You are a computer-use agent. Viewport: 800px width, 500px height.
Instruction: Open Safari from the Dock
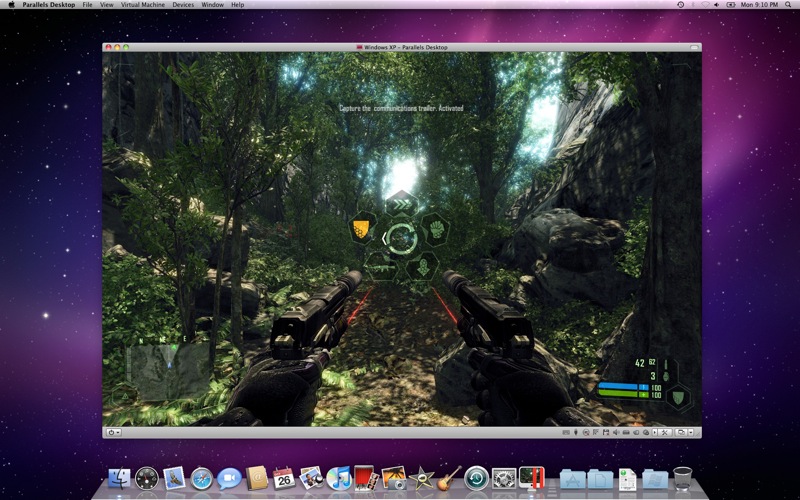[202, 479]
